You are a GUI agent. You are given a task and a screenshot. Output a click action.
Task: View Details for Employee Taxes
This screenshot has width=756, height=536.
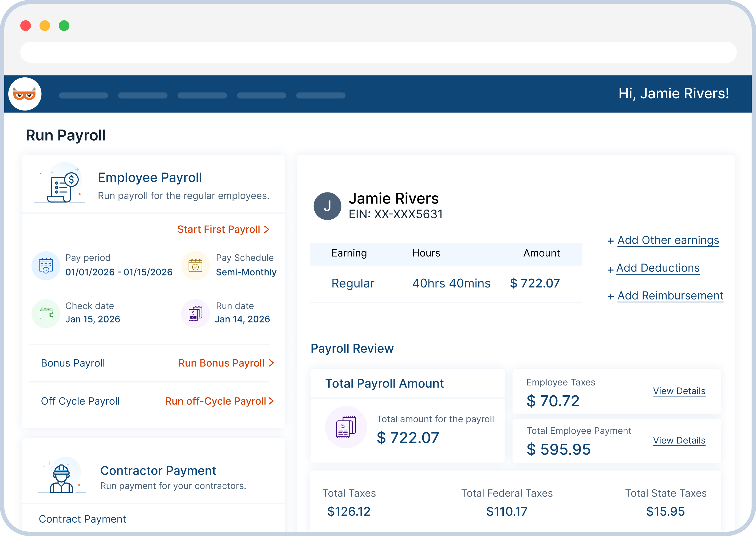pos(679,391)
